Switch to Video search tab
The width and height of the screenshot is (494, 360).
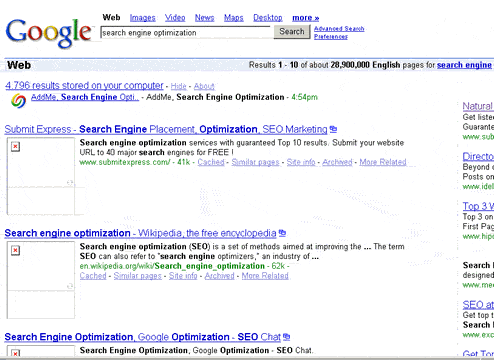175,18
